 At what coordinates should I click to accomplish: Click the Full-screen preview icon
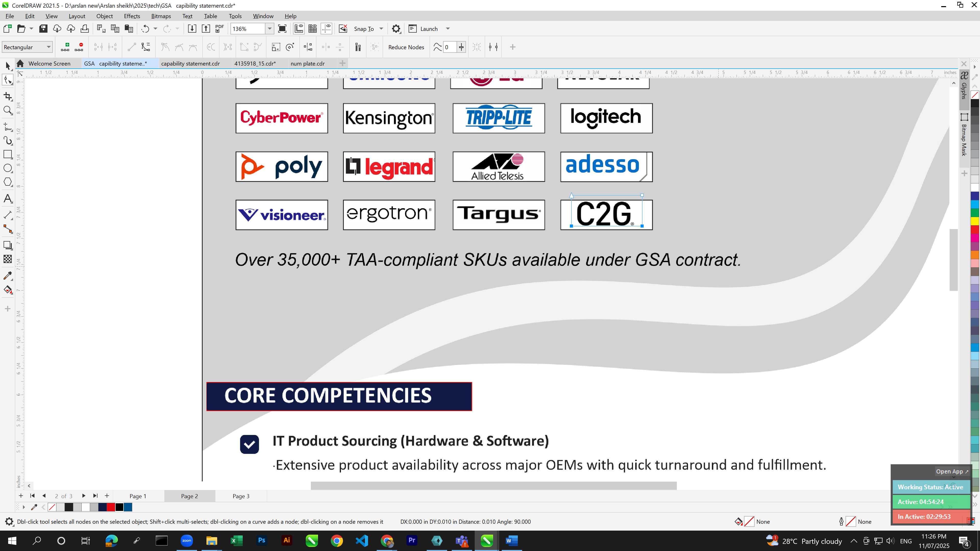(282, 29)
